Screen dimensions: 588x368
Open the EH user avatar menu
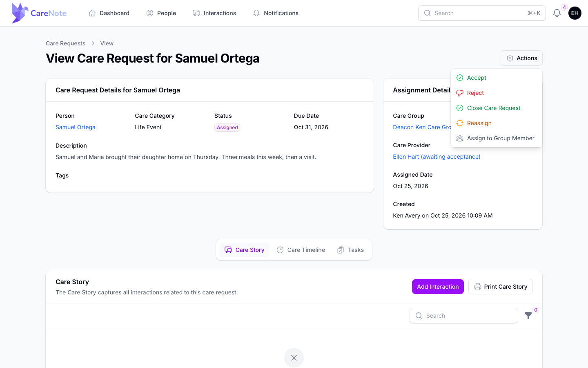click(x=575, y=13)
